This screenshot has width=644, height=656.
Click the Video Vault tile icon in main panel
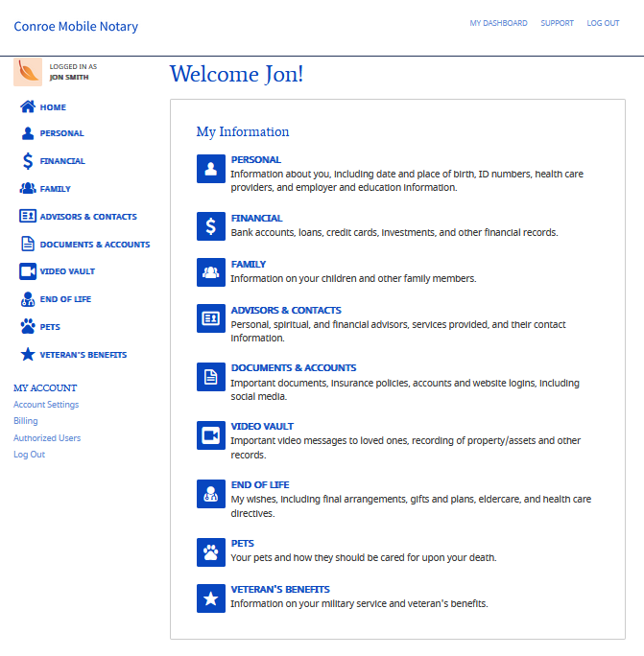click(211, 435)
